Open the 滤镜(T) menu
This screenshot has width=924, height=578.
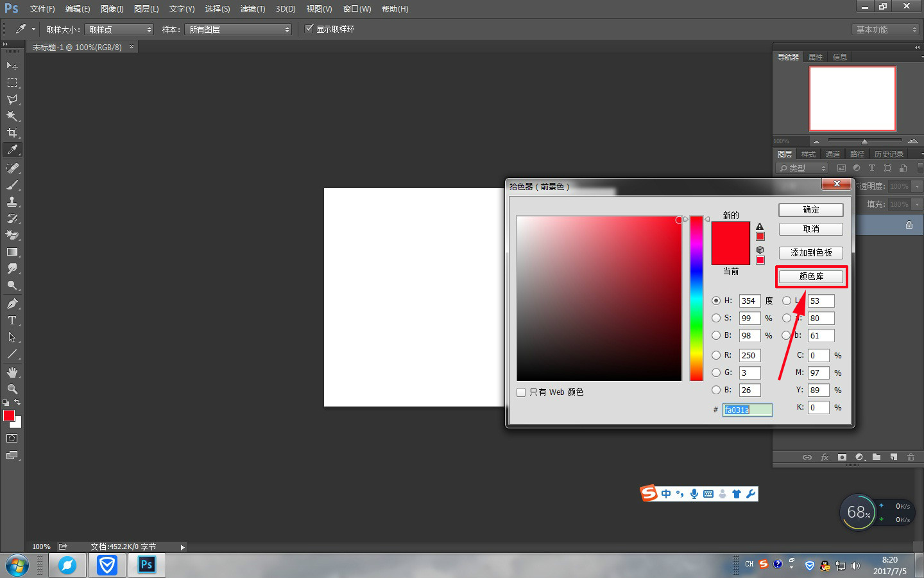pyautogui.click(x=253, y=9)
